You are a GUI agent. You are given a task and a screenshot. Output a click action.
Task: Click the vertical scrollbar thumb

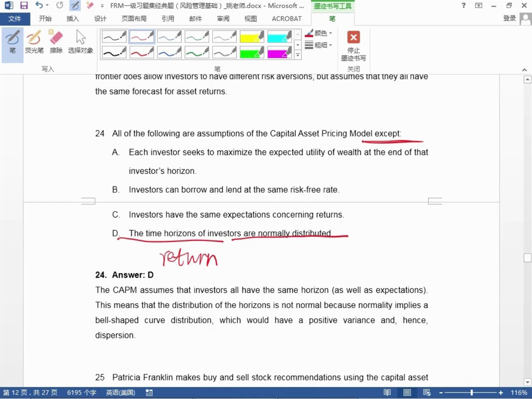(x=528, y=258)
